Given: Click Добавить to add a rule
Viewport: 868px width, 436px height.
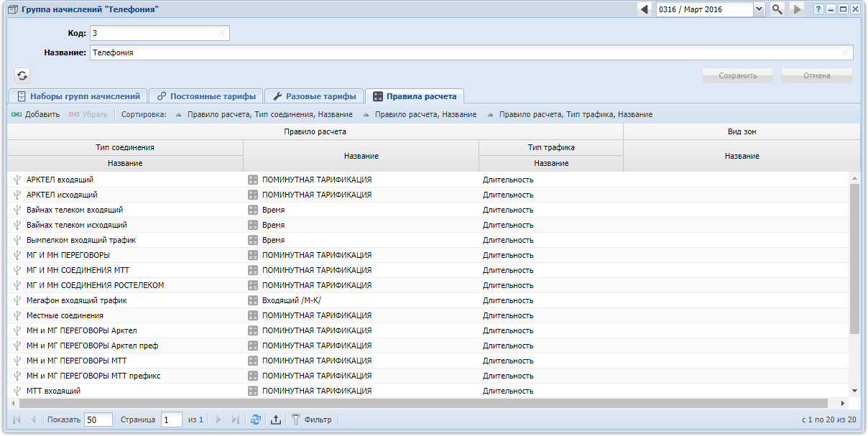Looking at the screenshot, I should (x=35, y=114).
